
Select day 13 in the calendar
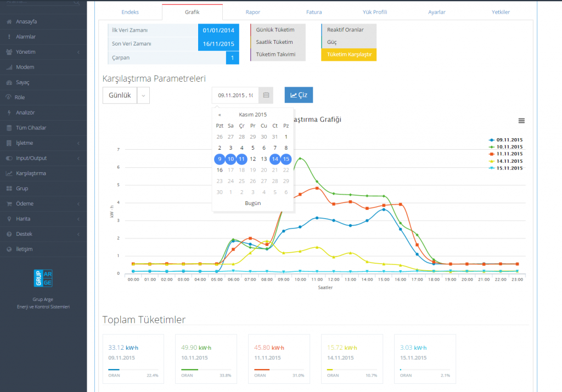pyautogui.click(x=264, y=159)
